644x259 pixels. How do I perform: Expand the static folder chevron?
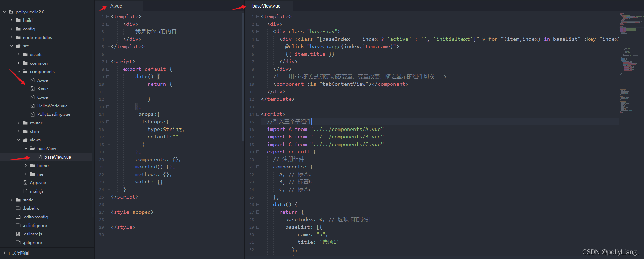pyautogui.click(x=11, y=200)
